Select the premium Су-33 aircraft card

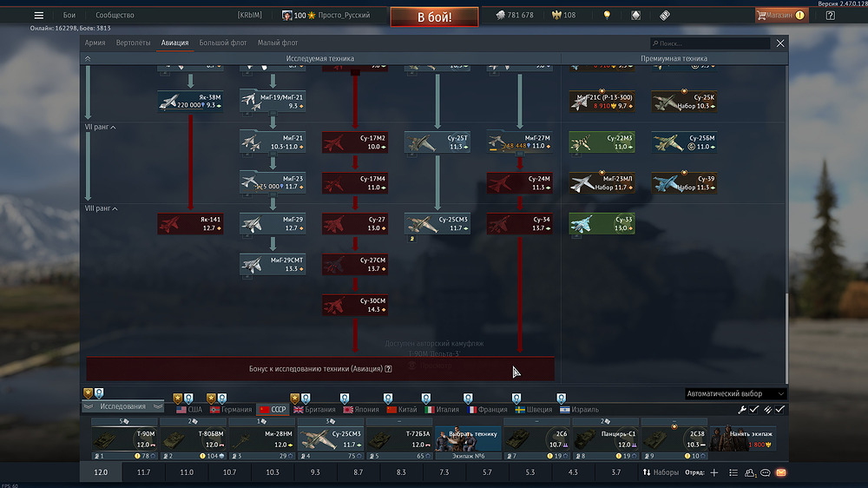602,224
